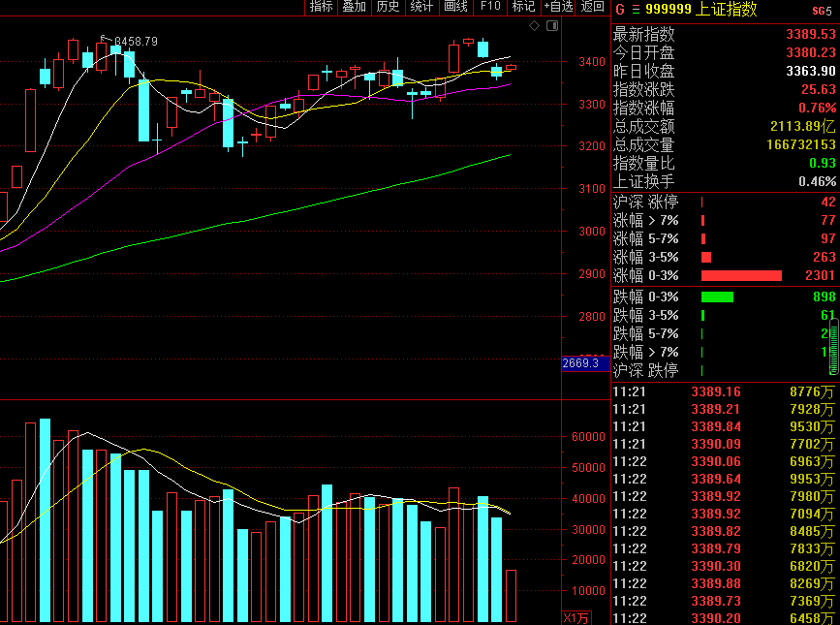The height and width of the screenshot is (625, 840).
Task: Click tick row with price 3390.30
Action: [x=725, y=567]
